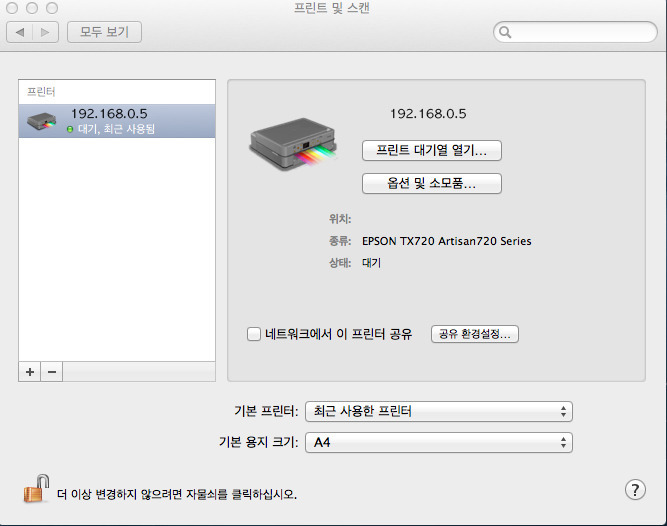Focus the search field in the toolbar
The image size is (667, 526).
coord(575,32)
